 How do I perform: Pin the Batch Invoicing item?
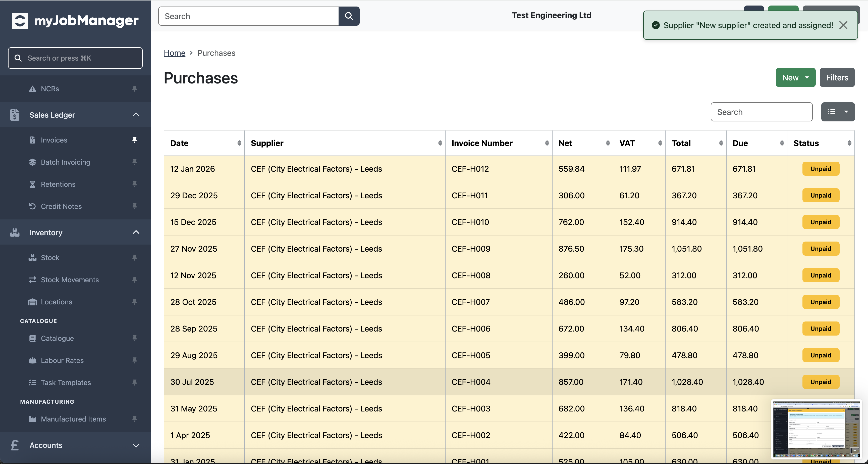[134, 162]
